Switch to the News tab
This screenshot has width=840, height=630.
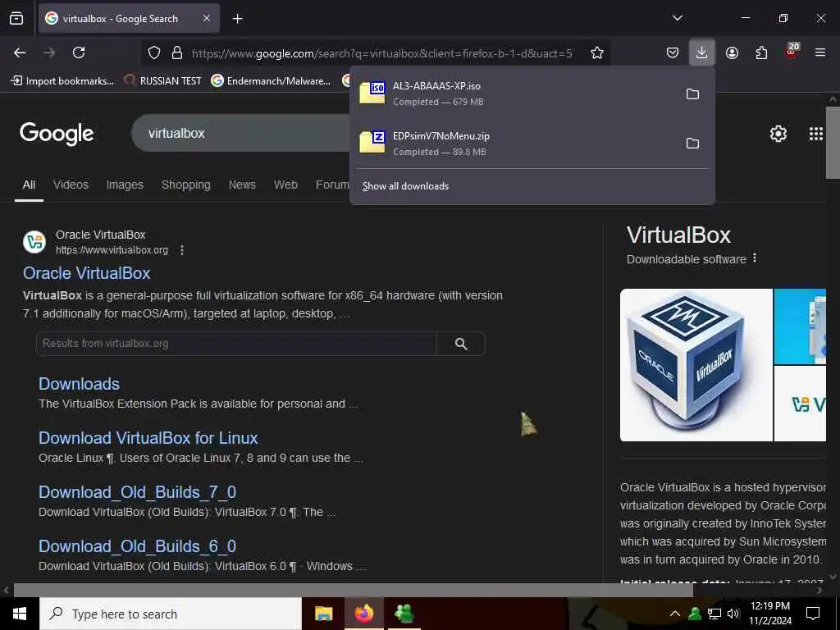point(242,185)
